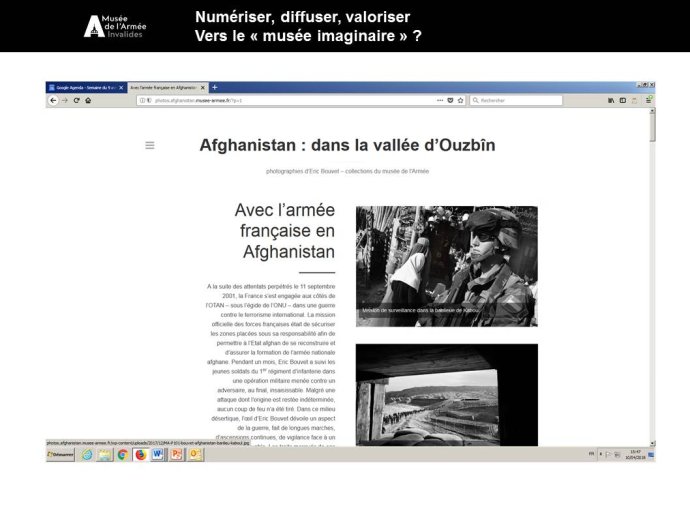Click the Démarrer start button
The width and height of the screenshot is (690, 517).
click(x=60, y=455)
